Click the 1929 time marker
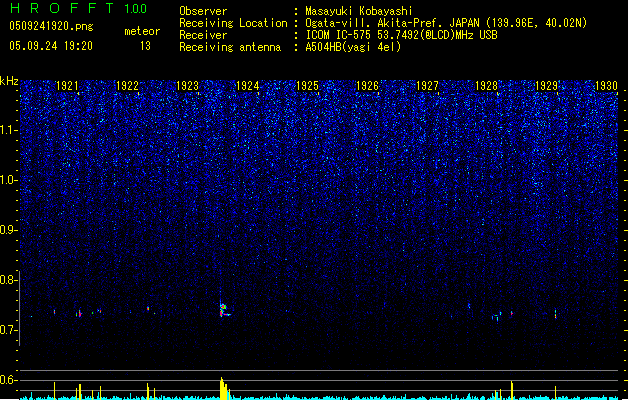The height and width of the screenshot is (400, 629). pyautogui.click(x=546, y=86)
